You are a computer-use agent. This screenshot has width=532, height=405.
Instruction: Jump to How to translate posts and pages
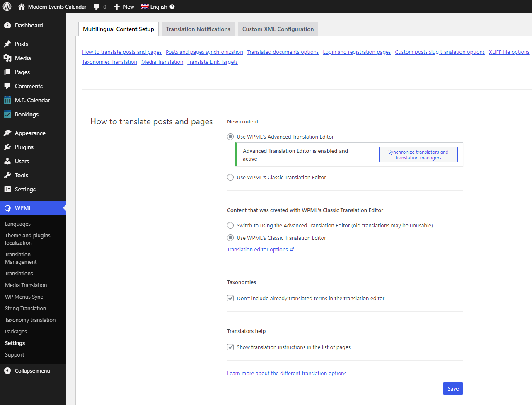[122, 52]
